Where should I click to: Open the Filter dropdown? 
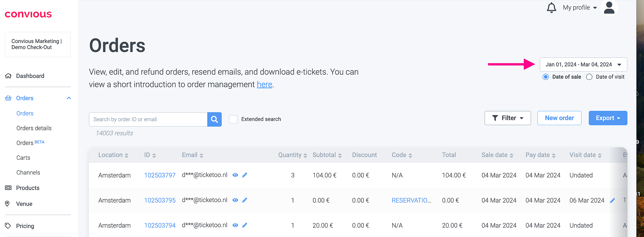click(x=507, y=118)
